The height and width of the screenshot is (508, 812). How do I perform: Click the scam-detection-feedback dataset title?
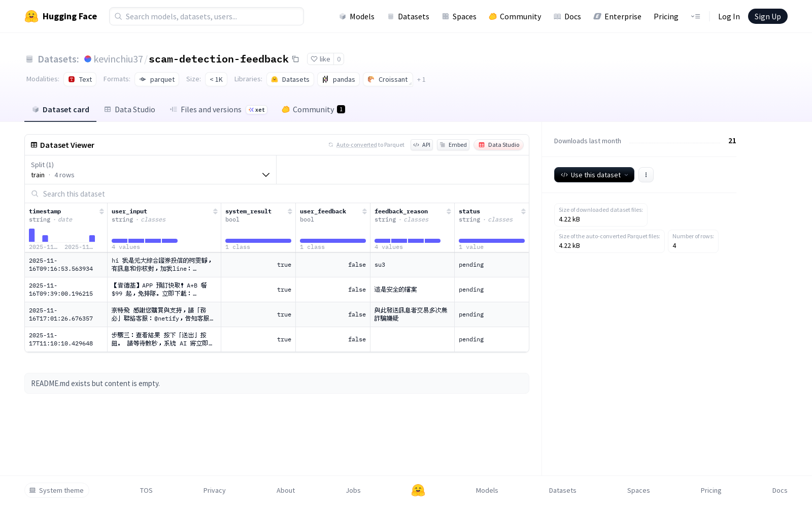point(219,59)
